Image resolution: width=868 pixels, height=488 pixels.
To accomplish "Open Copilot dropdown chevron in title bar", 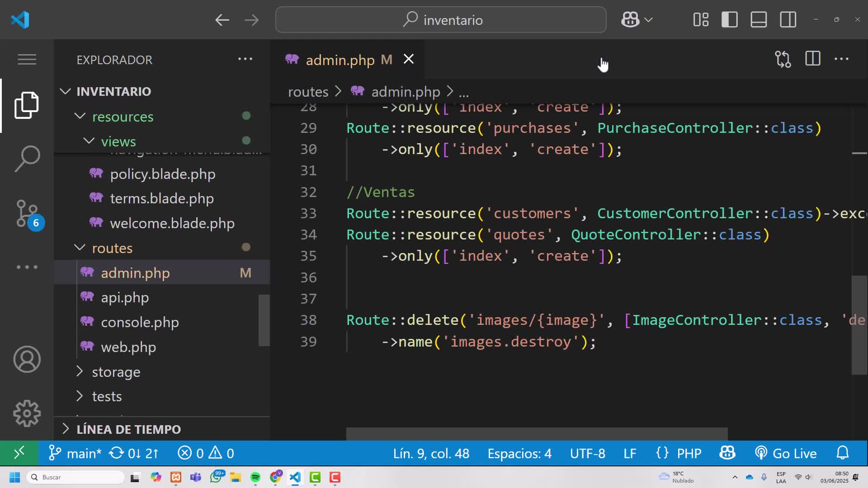I will [x=648, y=20].
